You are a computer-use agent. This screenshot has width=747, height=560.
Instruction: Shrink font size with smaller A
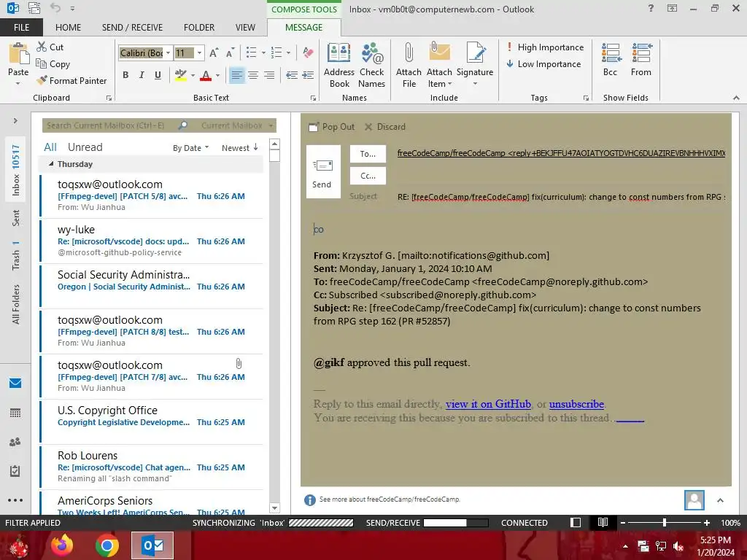[x=230, y=52]
